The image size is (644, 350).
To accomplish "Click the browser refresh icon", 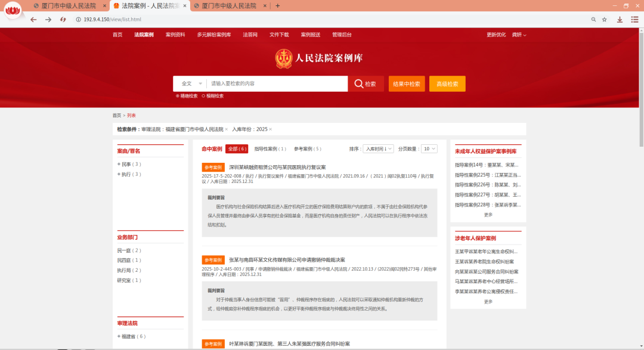I will click(x=63, y=19).
